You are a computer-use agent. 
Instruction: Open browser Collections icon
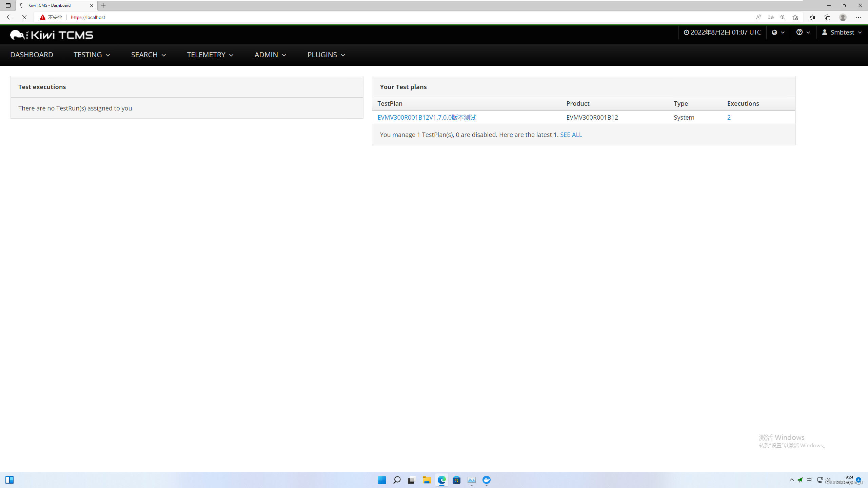[x=827, y=17]
